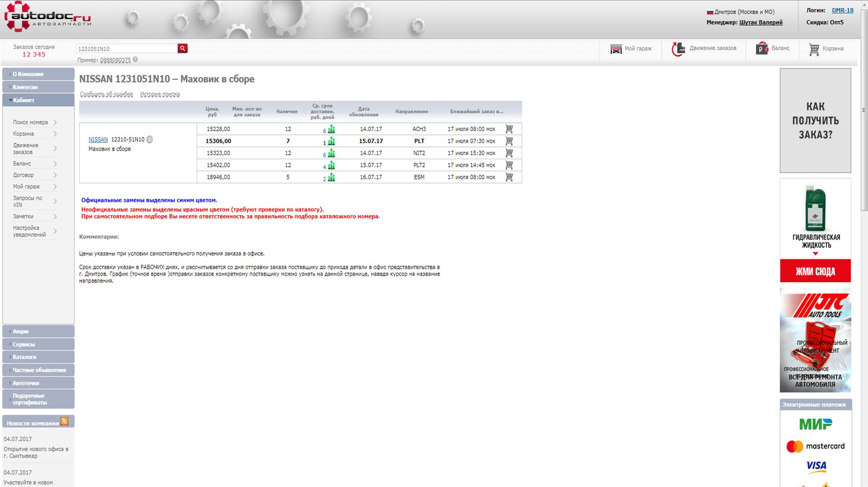Viewport: 868px width, 487px height.
Task: Click the RSS feed icon in Новости компании
Action: pyautogui.click(x=64, y=421)
